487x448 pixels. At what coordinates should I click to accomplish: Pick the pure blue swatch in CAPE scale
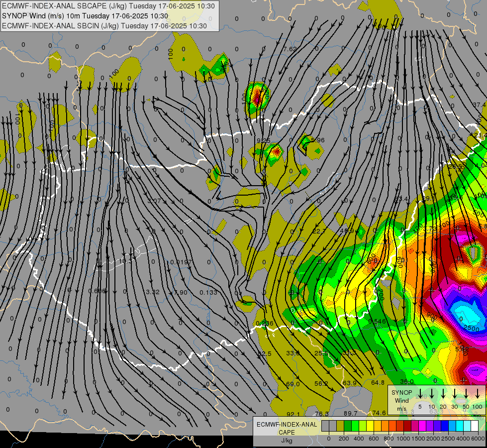(444, 426)
